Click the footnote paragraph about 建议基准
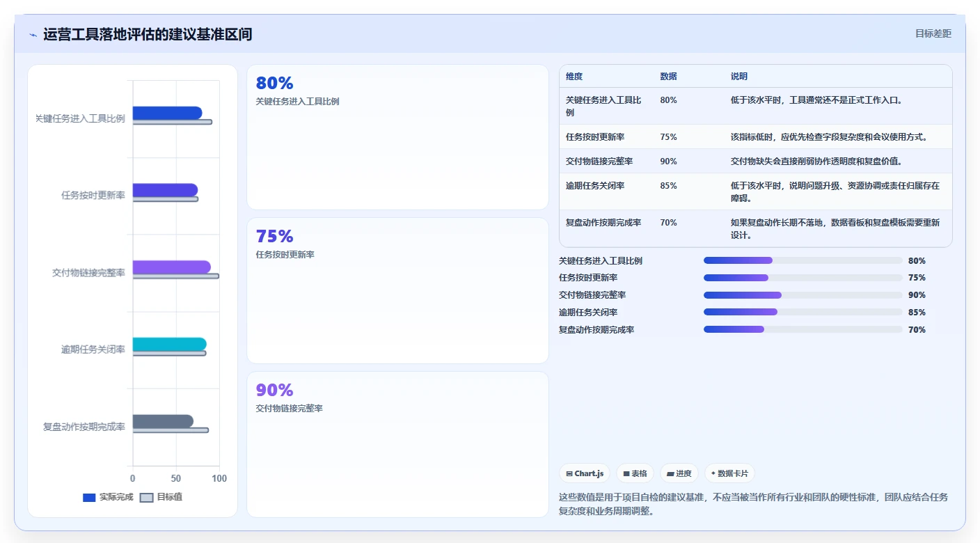This screenshot has width=980, height=543. point(754,504)
